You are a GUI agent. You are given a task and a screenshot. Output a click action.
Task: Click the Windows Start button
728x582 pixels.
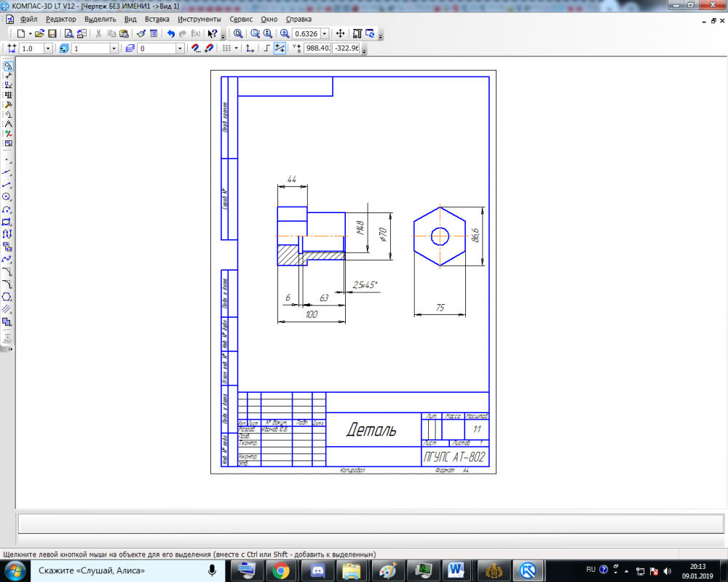tap(15, 570)
